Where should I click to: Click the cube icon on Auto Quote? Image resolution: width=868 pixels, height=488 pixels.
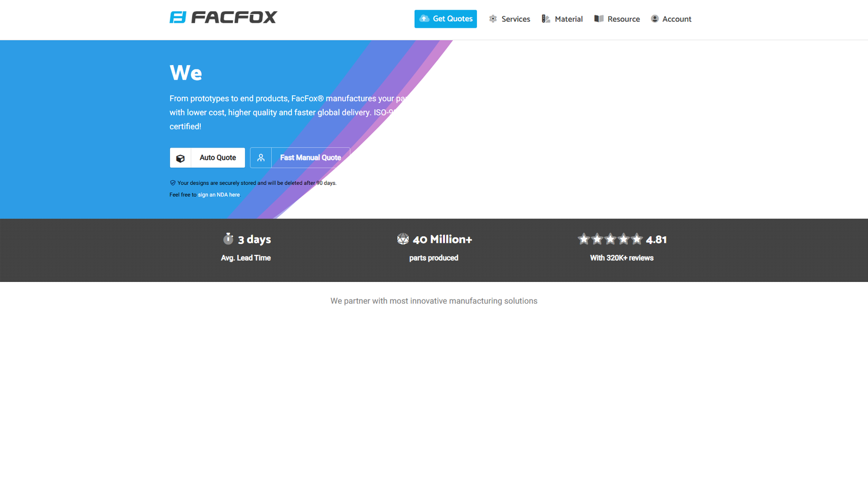(181, 158)
